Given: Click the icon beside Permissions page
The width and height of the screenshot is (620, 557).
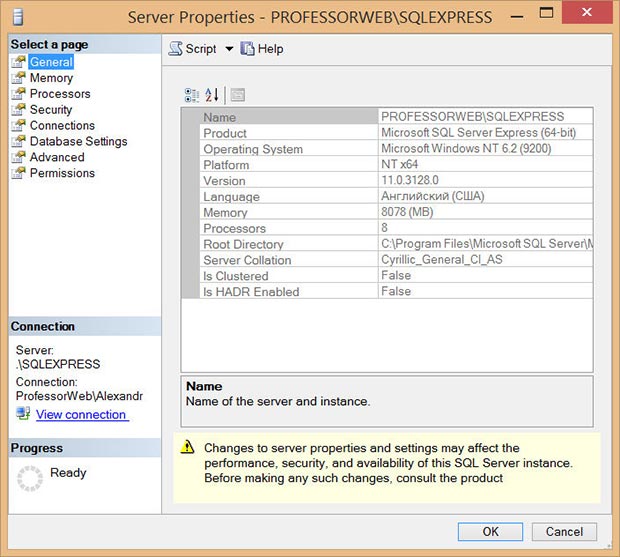Looking at the screenshot, I should 18,173.
